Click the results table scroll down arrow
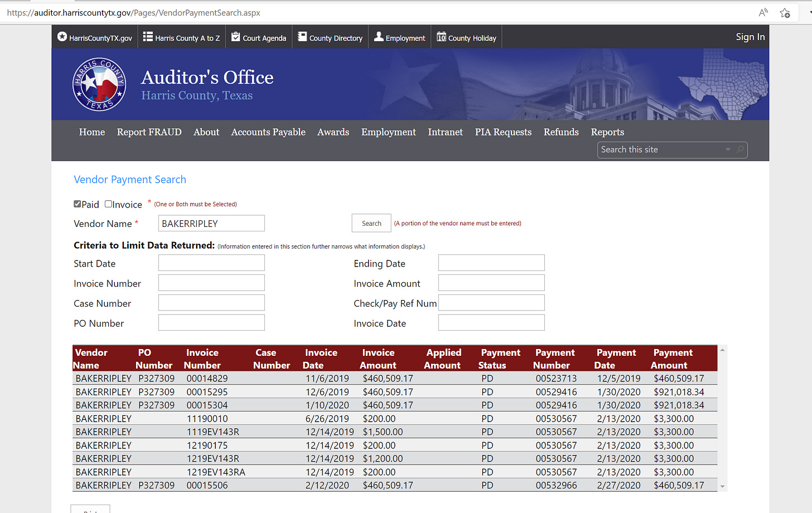 click(x=722, y=486)
